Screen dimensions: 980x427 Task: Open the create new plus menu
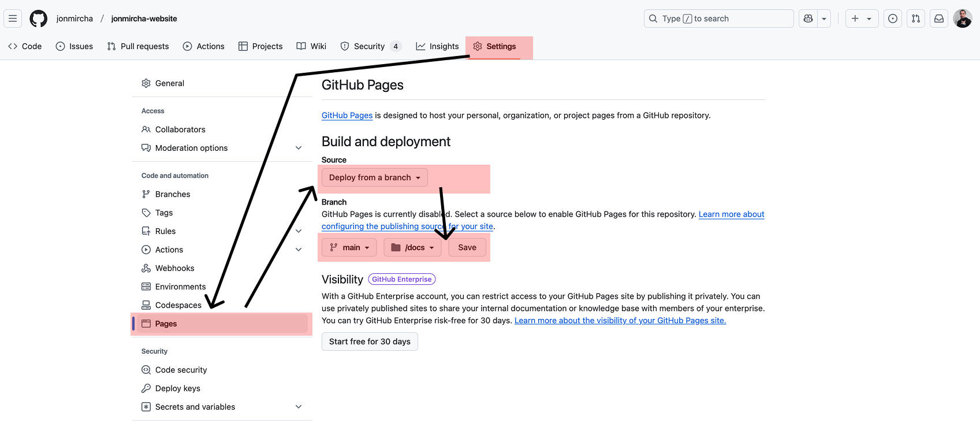[x=862, y=18]
